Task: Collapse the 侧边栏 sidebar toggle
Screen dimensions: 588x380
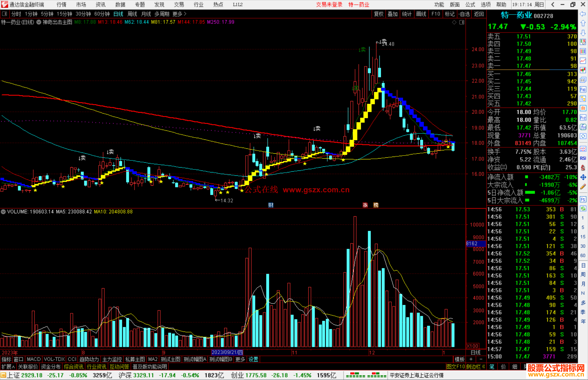Action: point(476,367)
